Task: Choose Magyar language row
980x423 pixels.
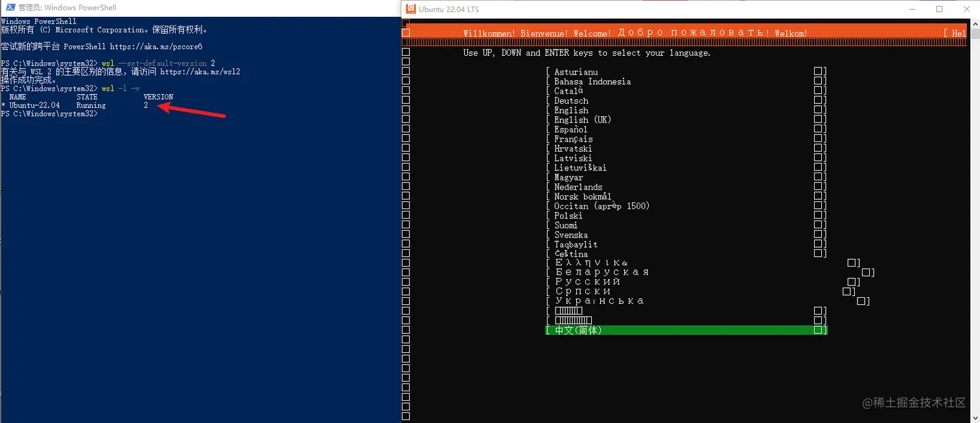Action: point(686,177)
